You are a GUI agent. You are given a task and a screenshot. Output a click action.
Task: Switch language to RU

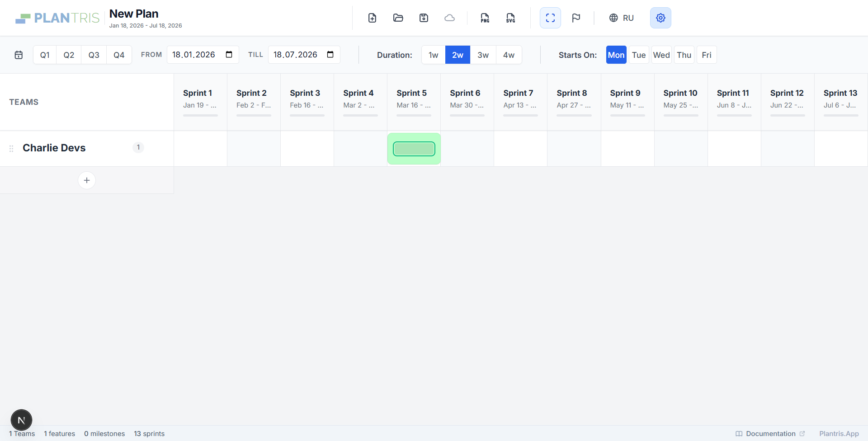point(621,18)
